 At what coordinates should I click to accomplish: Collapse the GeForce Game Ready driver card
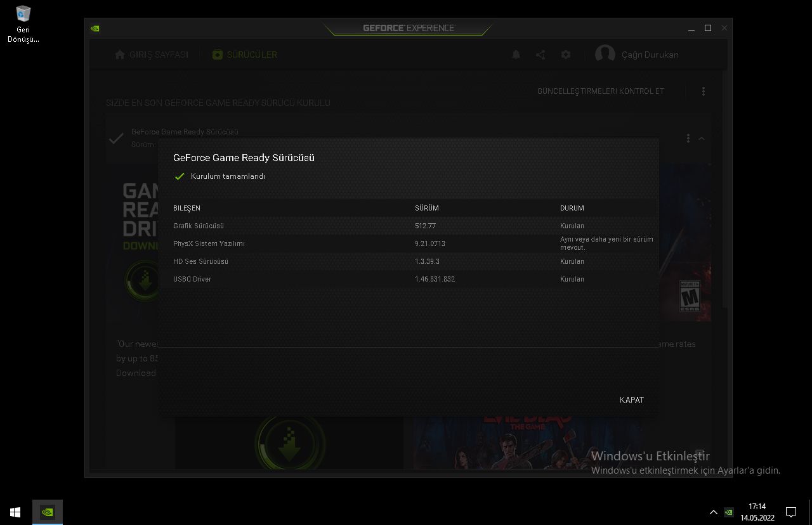(702, 138)
